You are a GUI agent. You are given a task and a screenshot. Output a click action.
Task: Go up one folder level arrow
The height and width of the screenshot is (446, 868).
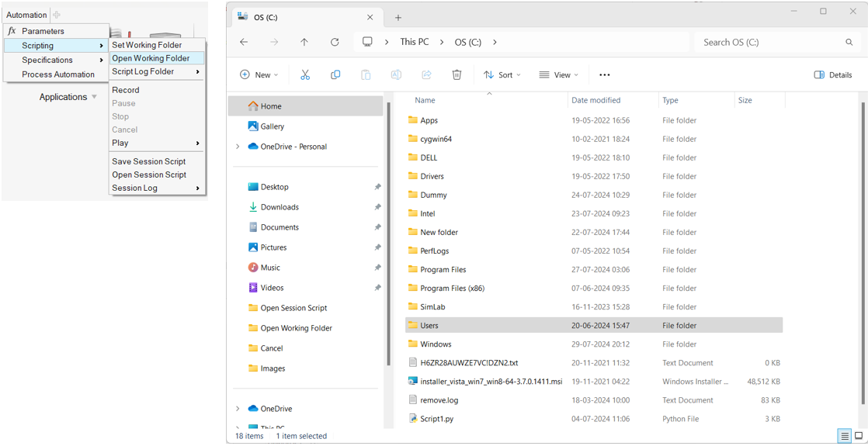coord(304,42)
